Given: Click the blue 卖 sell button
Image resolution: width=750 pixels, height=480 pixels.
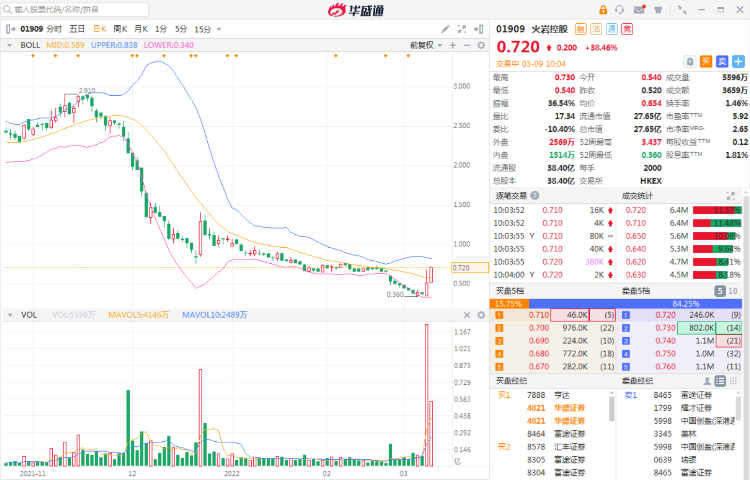Looking at the screenshot, I should pyautogui.click(x=722, y=62).
